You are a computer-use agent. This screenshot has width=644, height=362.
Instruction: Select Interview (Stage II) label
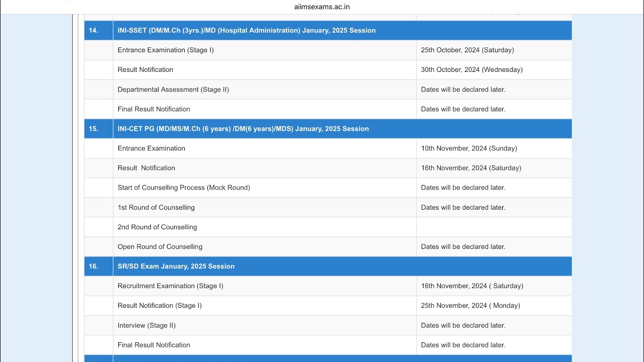146,325
